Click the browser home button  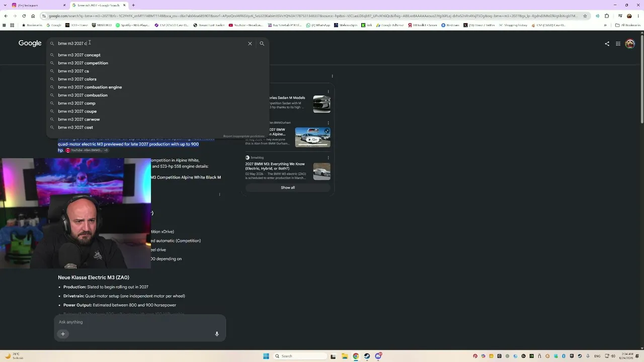click(33, 16)
